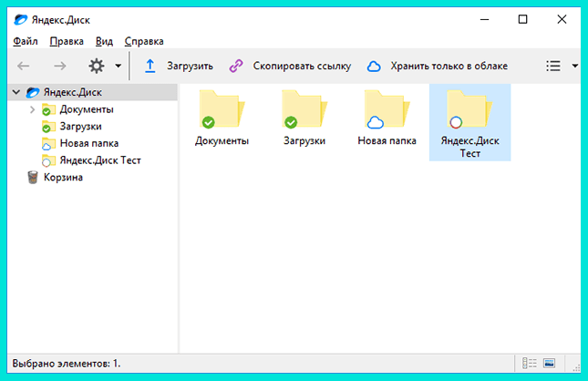Click the Загрузки folder icon in sidebar tree
The width and height of the screenshot is (588, 381).
point(48,127)
